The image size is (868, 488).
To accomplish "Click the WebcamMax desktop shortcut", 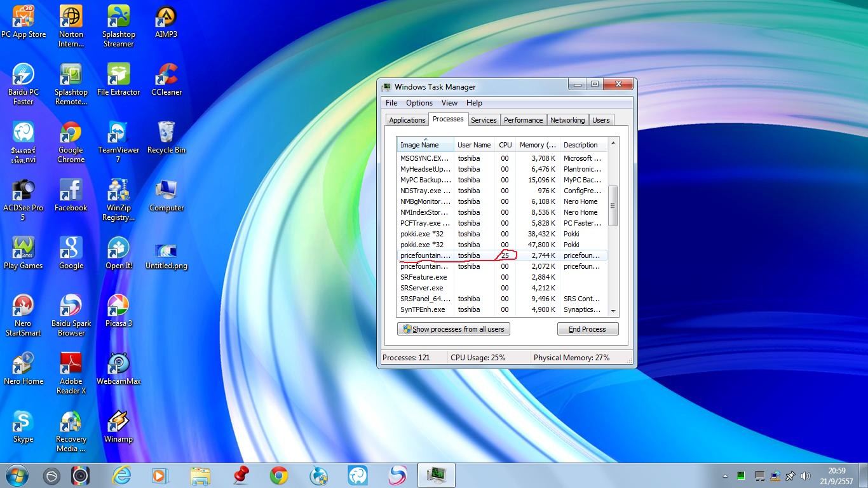I will (118, 365).
